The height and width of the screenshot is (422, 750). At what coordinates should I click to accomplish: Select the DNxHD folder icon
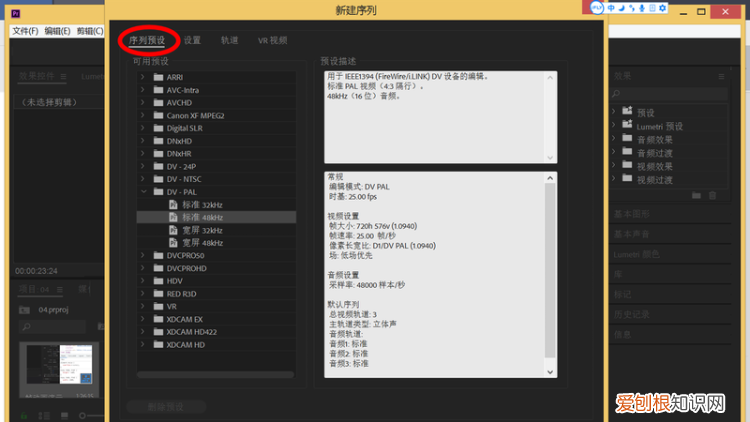tap(158, 140)
